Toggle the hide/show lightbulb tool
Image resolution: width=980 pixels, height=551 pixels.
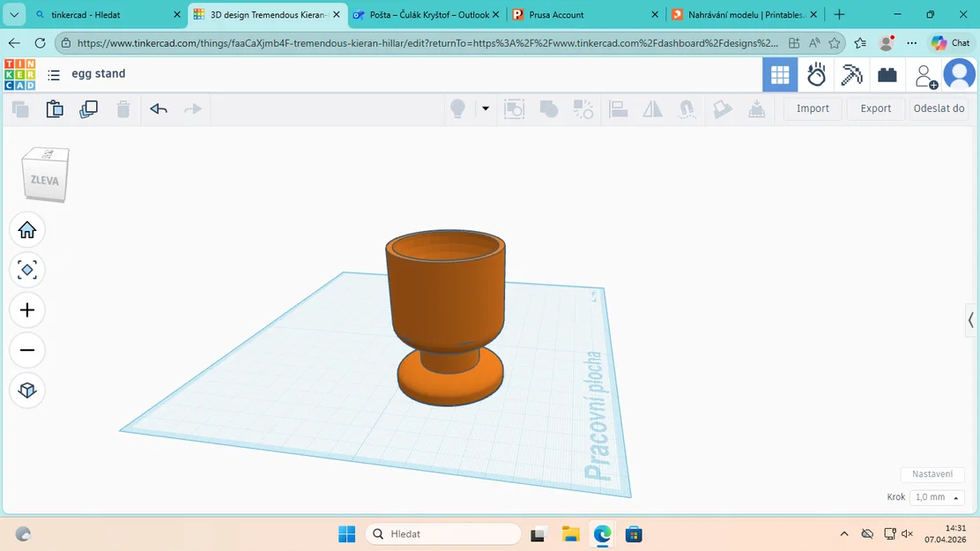tap(458, 108)
